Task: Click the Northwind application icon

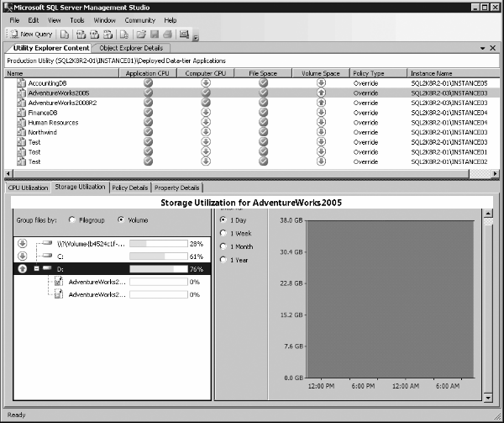Action: [x=21, y=132]
